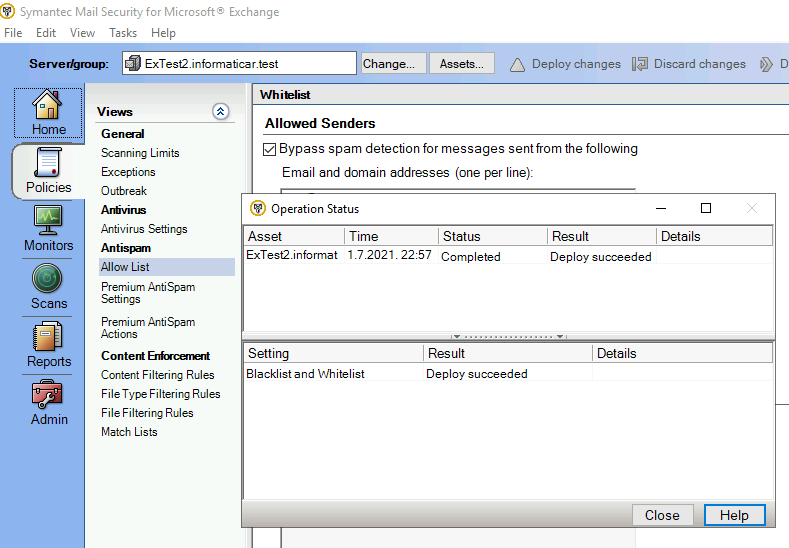Select Allow List view
The image size is (789, 548).
coord(167,267)
